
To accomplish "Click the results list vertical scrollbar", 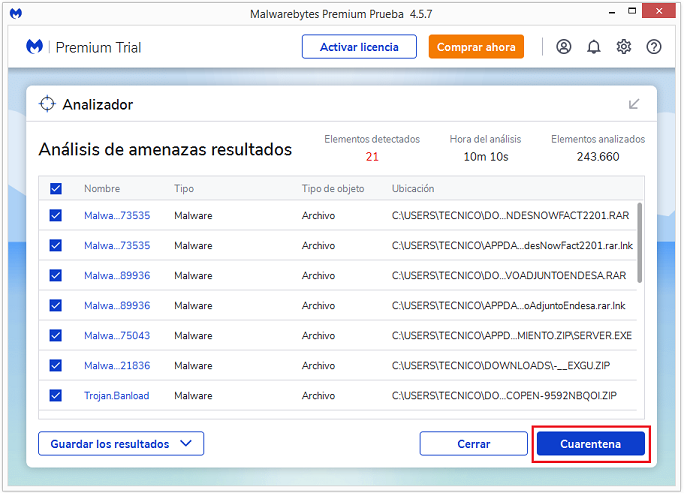I will click(x=640, y=242).
